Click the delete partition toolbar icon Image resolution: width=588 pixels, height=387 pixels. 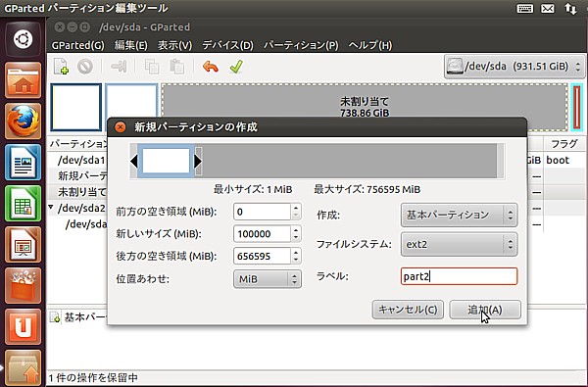(85, 67)
